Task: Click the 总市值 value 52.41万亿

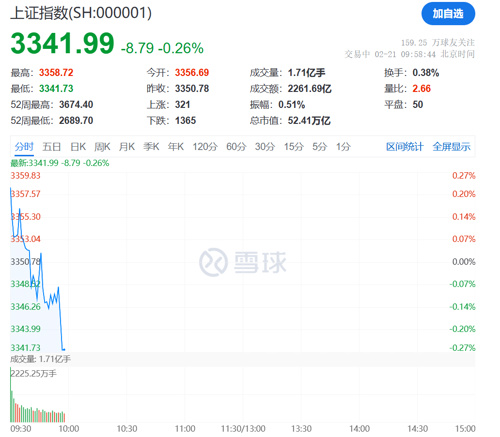Action: coord(309,121)
